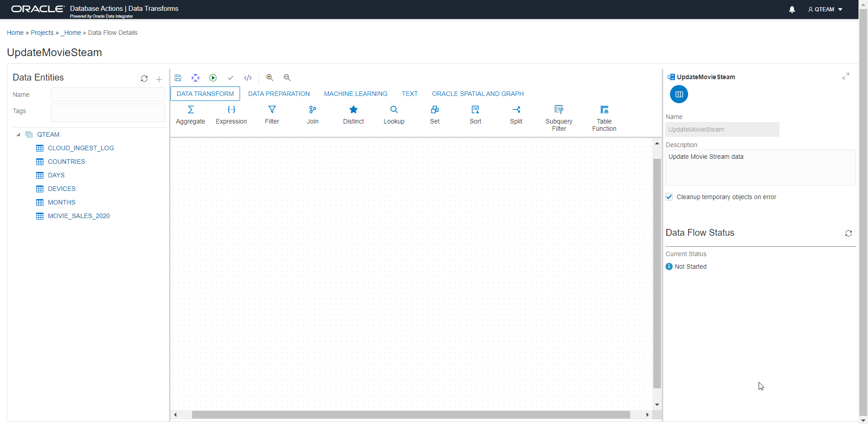Open the QTEAM user dropdown
Screen dimensions: 868x424
tap(826, 10)
